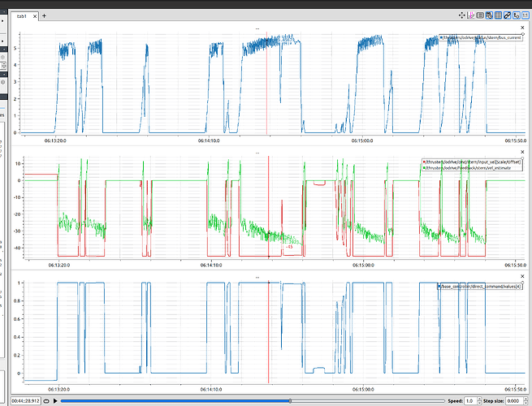This screenshot has width=532, height=406.
Task: Click the Speed value field
Action: (x=470, y=401)
